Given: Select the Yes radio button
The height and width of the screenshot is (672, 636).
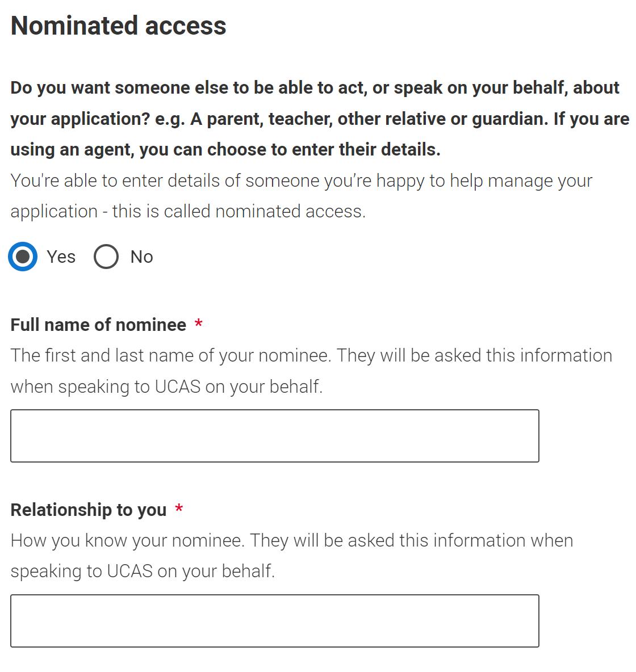Looking at the screenshot, I should [x=23, y=257].
